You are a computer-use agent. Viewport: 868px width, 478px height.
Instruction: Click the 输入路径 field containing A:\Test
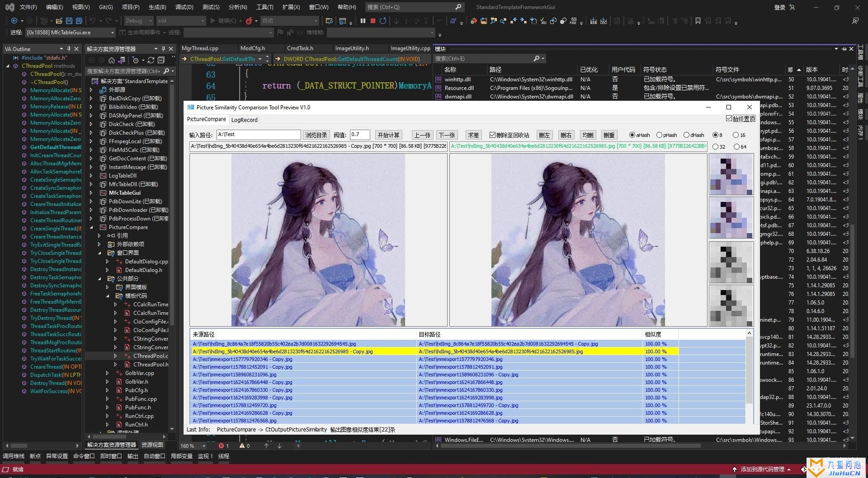tap(259, 135)
